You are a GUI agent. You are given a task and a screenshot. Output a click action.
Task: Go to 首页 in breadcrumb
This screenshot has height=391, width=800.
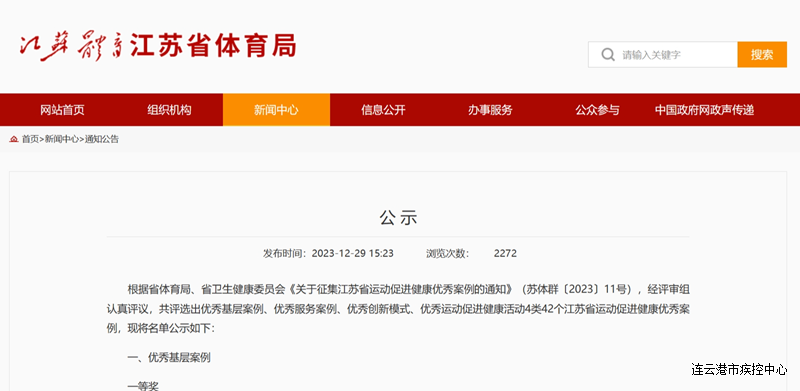pos(30,139)
